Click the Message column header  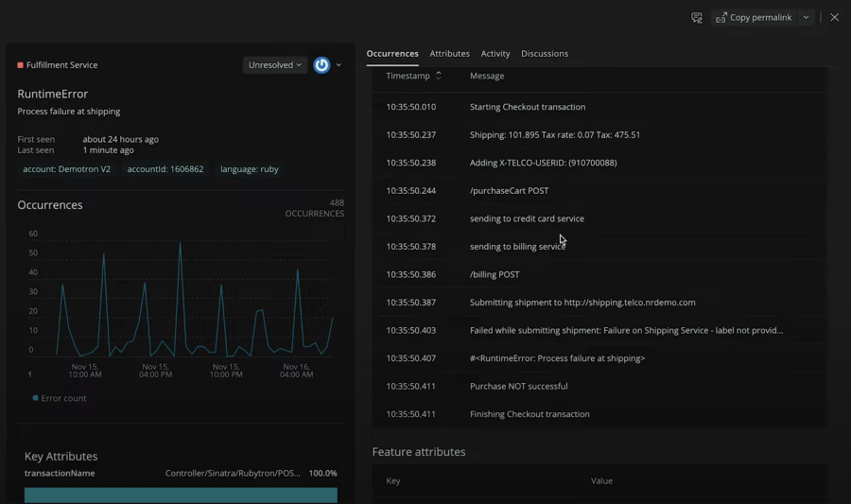(x=487, y=76)
